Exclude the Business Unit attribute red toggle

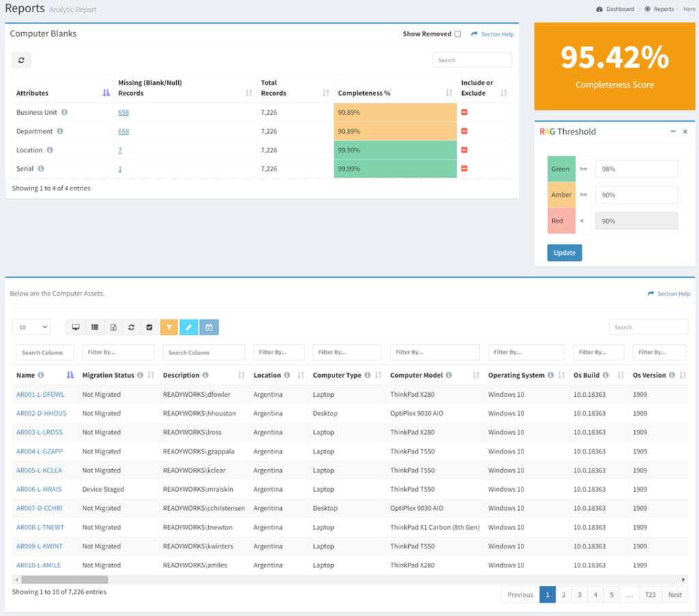tap(464, 112)
